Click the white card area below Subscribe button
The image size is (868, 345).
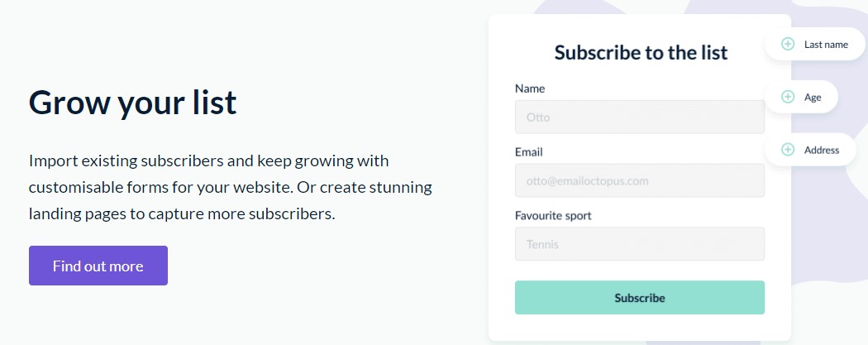(x=639, y=328)
